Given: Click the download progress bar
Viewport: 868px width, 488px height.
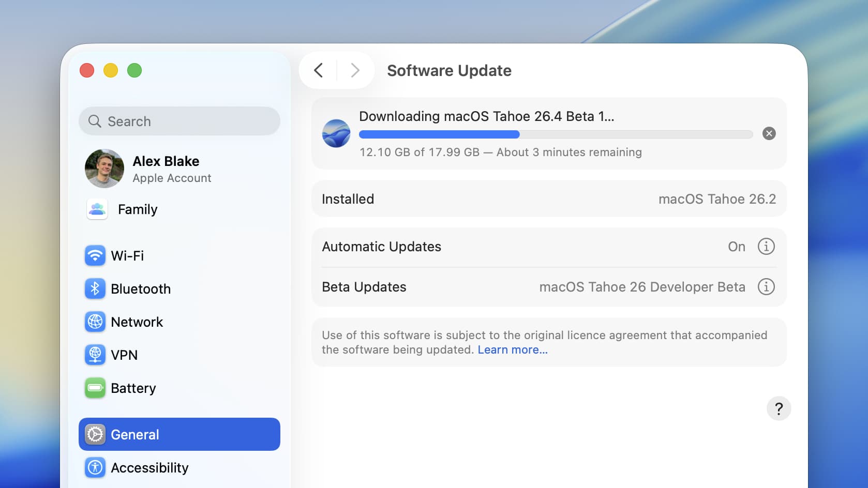Looking at the screenshot, I should point(556,134).
